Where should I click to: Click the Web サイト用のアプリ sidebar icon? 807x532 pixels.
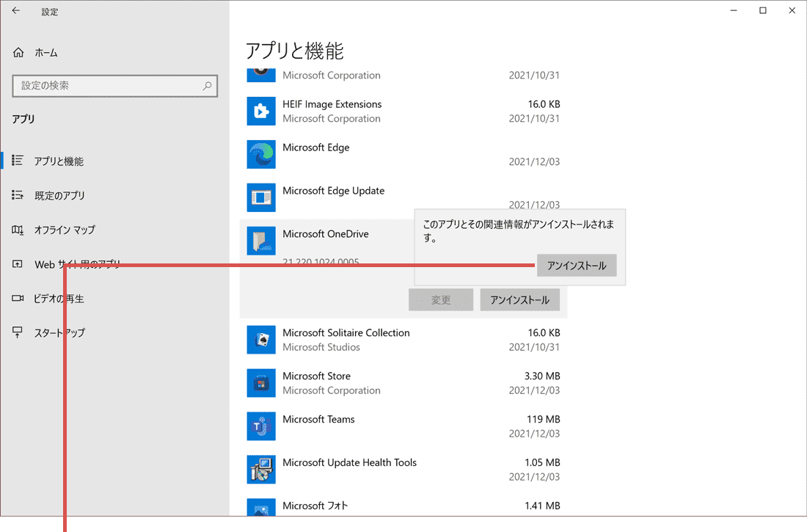coord(18,264)
